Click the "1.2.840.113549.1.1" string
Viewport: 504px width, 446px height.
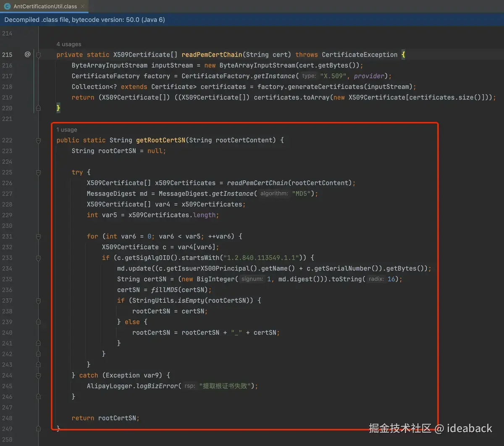coord(261,258)
